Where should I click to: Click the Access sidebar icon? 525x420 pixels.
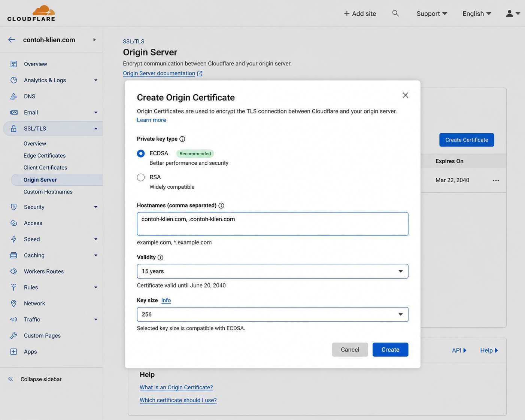tap(13, 223)
